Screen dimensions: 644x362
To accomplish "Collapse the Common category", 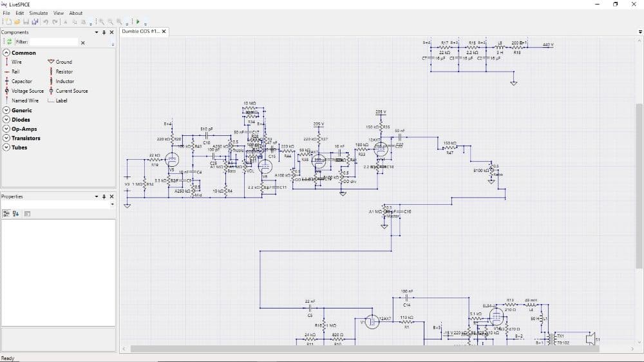I will [6, 53].
